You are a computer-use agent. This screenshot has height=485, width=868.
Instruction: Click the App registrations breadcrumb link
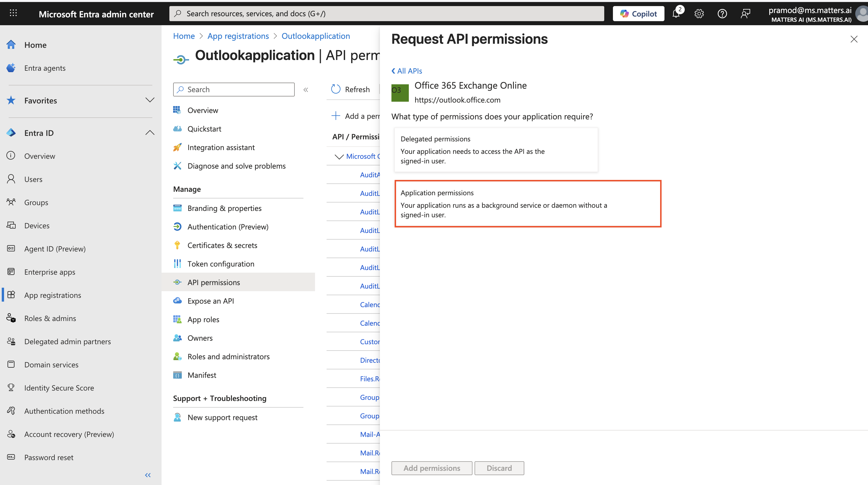tap(238, 36)
